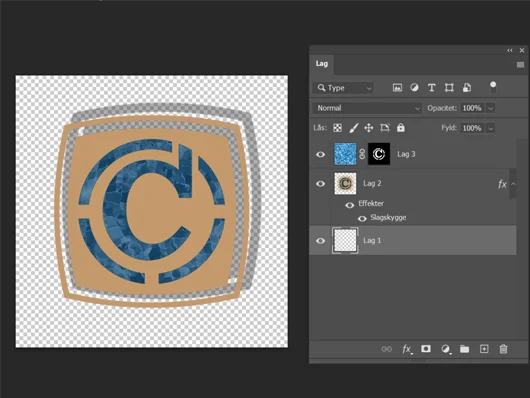Filter layers by type (T) icon
530x398 pixels.
431,88
